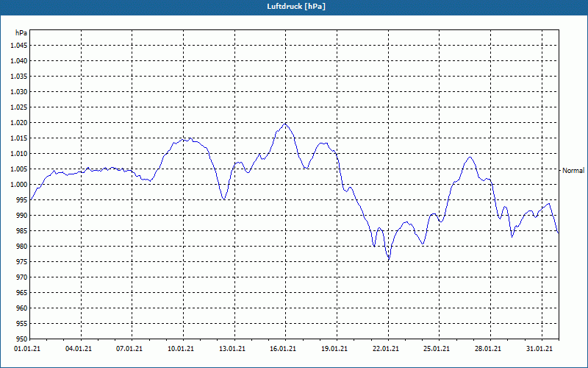
Task: Click the '25.01.21' date label
Action: click(437, 349)
